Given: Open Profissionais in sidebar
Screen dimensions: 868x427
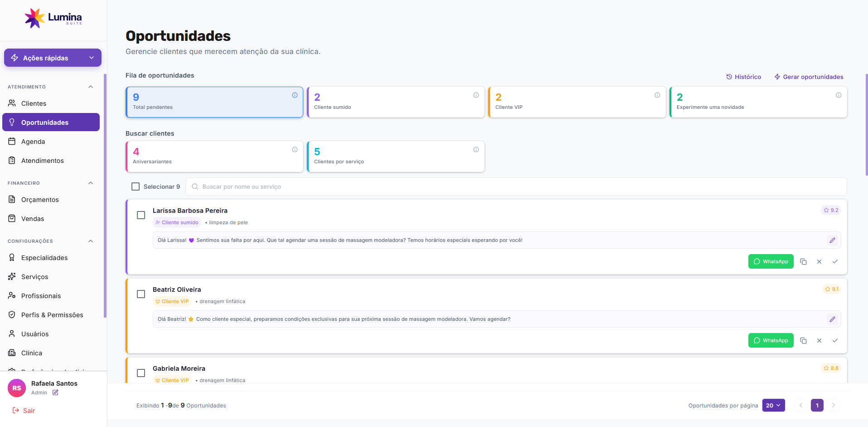Looking at the screenshot, I should coord(51,296).
